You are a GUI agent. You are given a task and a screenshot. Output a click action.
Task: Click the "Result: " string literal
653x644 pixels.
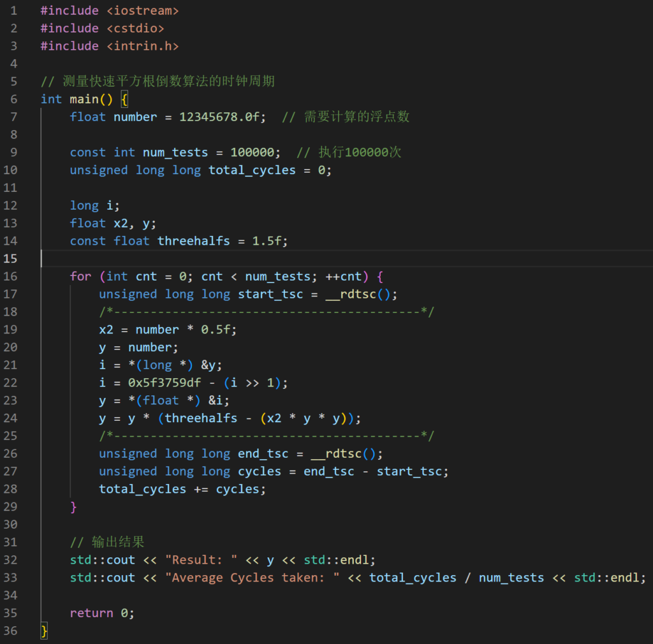click(202, 560)
